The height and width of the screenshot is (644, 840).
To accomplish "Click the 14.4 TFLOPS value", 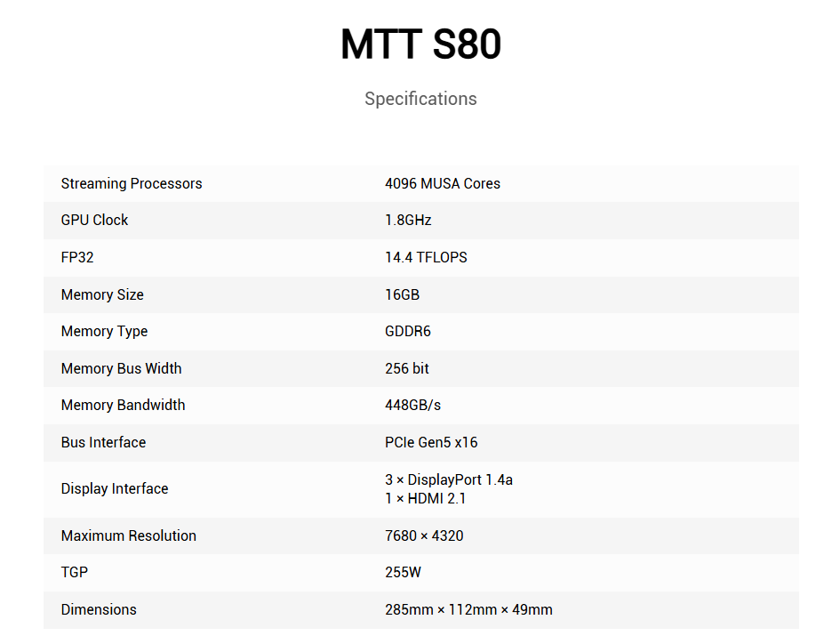I will 426,257.
